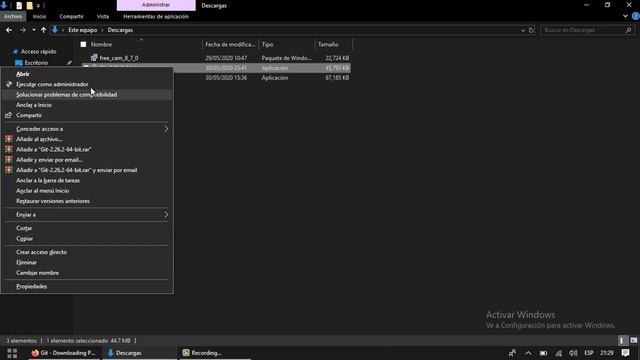640x360 pixels.
Task: Expand the Enviar a submenu
Action: [87, 214]
